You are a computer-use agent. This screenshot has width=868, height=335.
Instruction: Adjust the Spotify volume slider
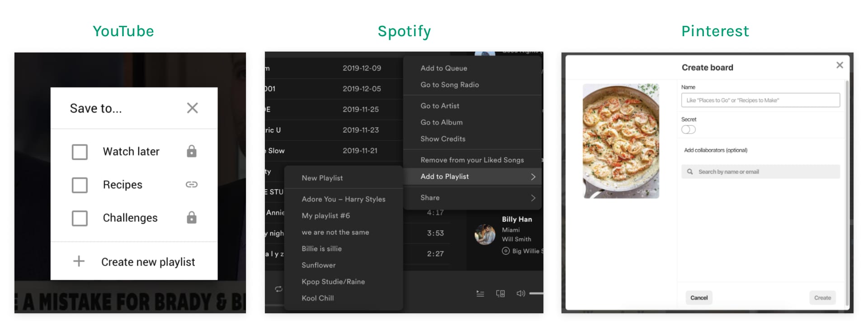click(x=536, y=293)
